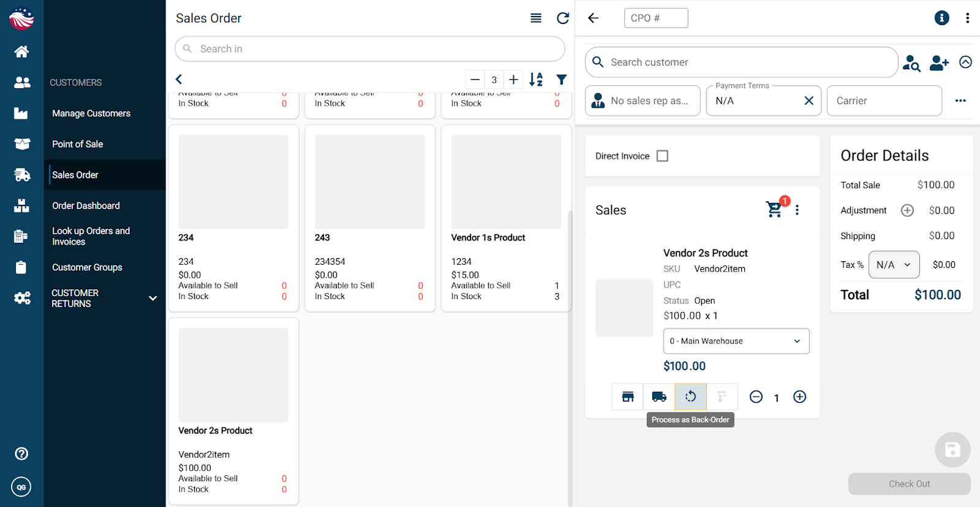Image resolution: width=980 pixels, height=507 pixels.
Task: Select the 234 product card image
Action: [x=233, y=182]
